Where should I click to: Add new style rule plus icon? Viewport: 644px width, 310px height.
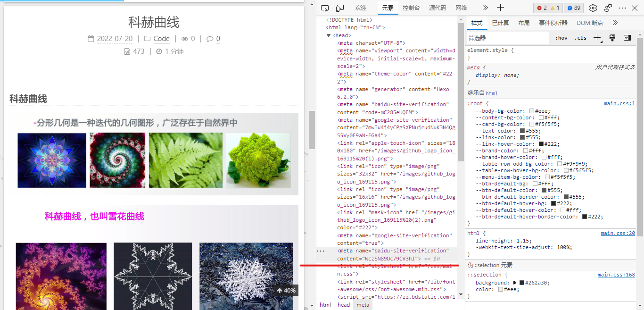[x=597, y=38]
